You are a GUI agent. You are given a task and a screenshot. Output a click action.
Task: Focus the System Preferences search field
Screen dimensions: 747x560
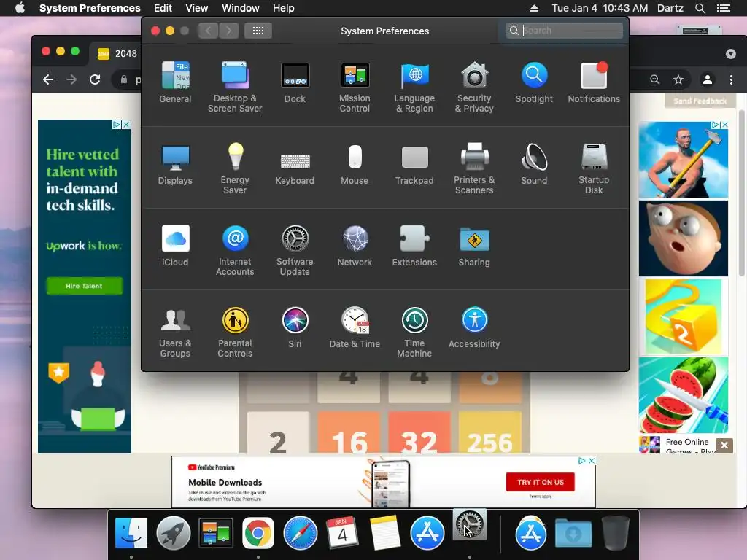(x=565, y=31)
